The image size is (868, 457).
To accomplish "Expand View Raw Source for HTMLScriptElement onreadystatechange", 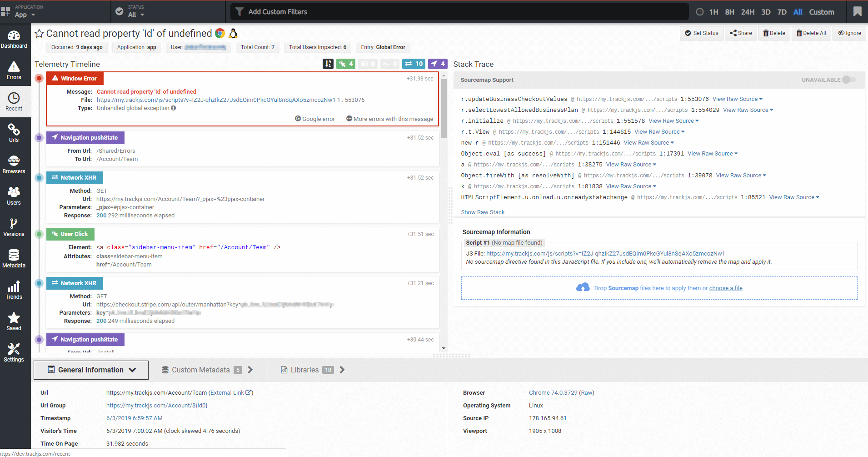I will 794,197.
